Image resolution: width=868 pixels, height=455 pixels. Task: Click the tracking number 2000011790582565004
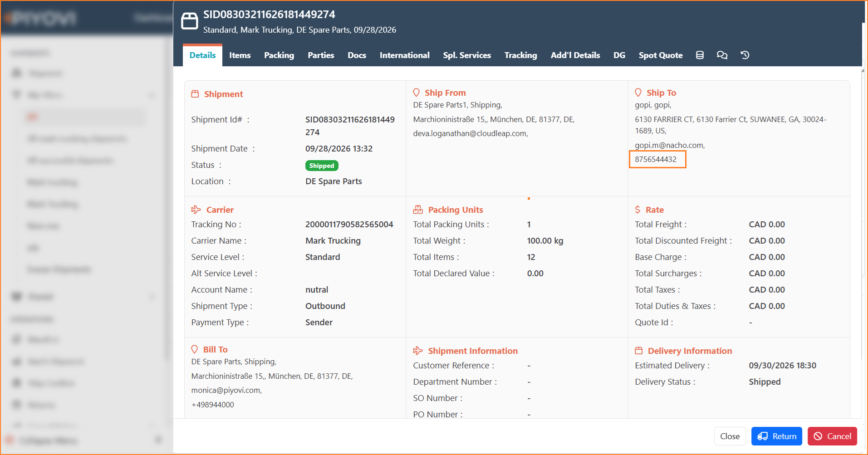pos(349,224)
